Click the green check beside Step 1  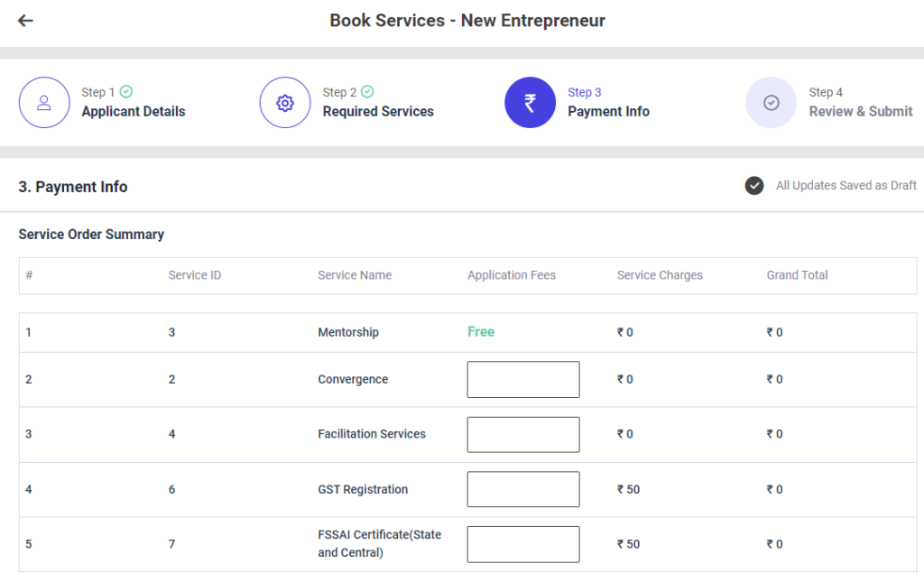pos(126,92)
